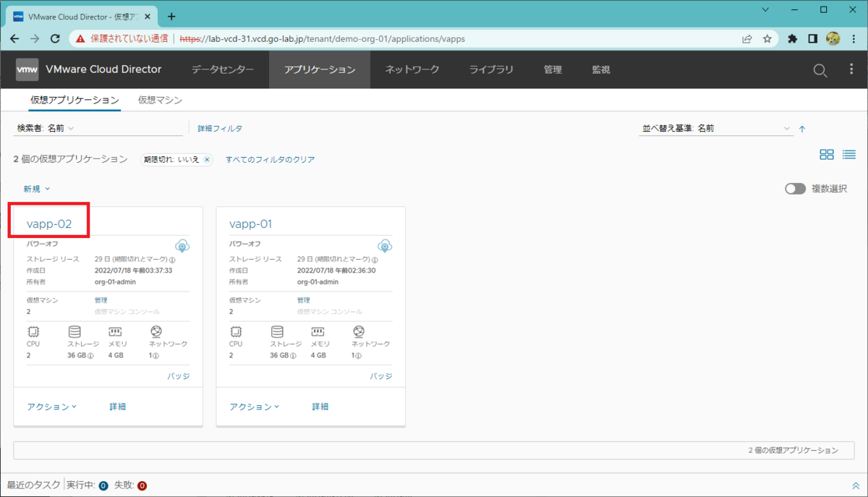Viewport: 868px width, 497px height.
Task: Open the ライブラリ menu
Action: [491, 69]
